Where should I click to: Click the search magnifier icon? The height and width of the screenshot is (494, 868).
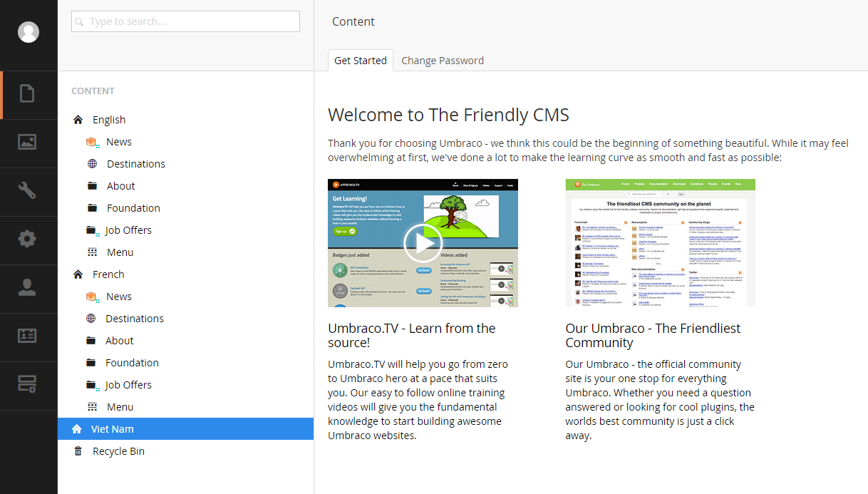coord(79,22)
